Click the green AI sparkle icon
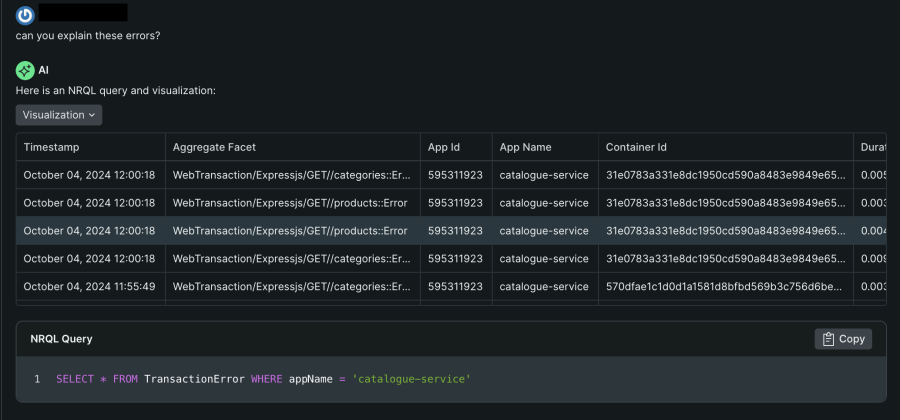 pos(25,70)
